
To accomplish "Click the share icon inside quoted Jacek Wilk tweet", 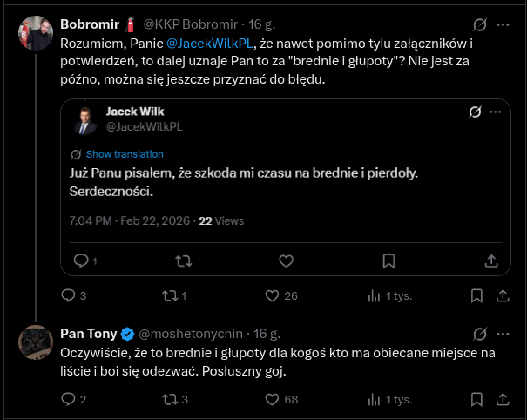I will [490, 260].
